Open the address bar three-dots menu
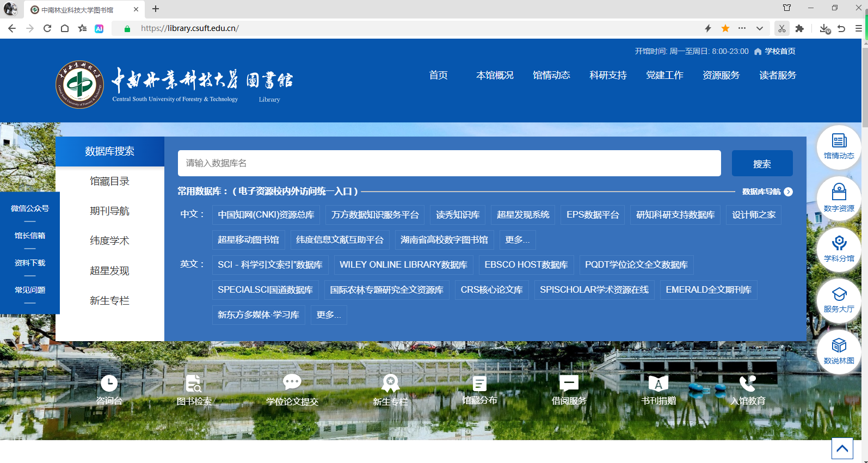This screenshot has width=868, height=463. (x=742, y=28)
